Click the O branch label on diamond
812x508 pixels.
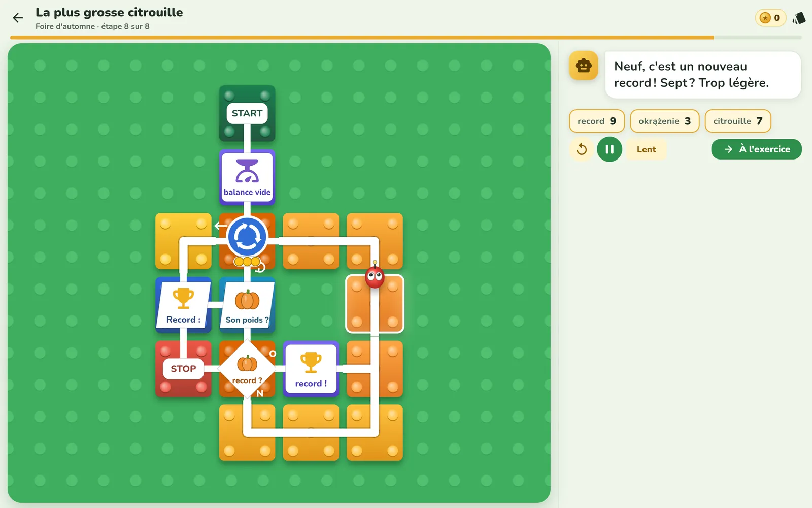click(273, 354)
